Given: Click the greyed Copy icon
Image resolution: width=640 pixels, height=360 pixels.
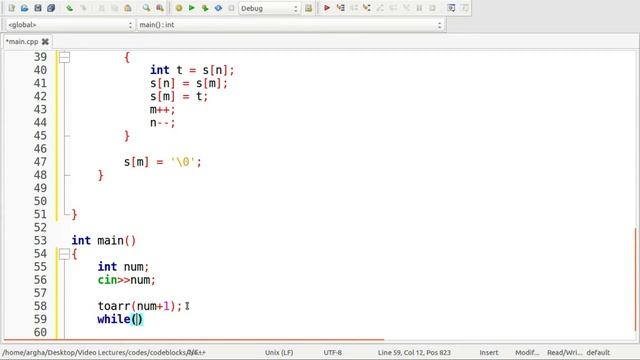Looking at the screenshot, I should (x=115, y=8).
